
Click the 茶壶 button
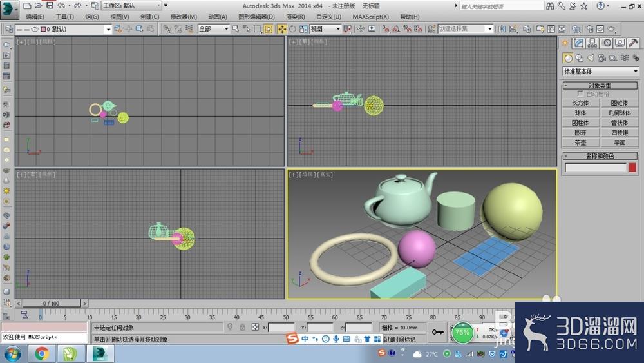point(580,142)
